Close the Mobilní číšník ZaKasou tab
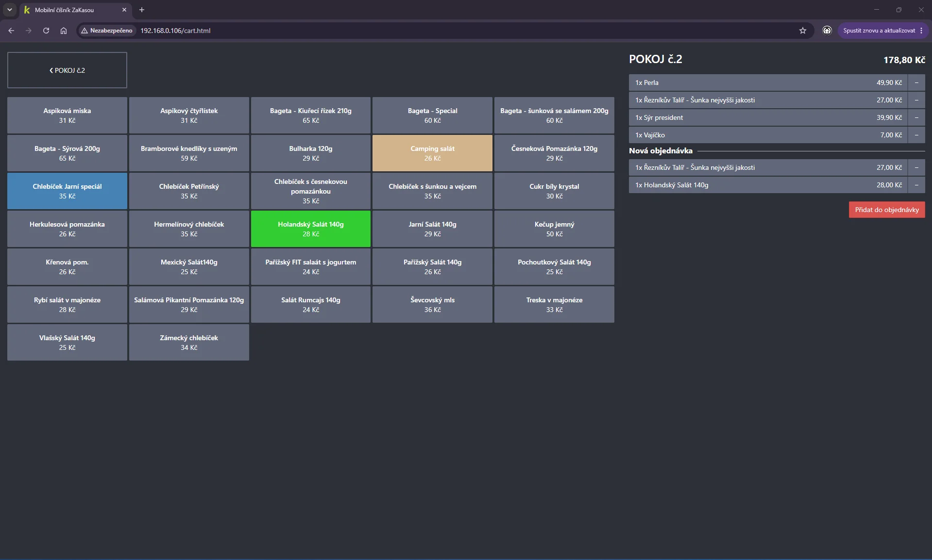Screen dimensions: 932x560 click(x=124, y=10)
